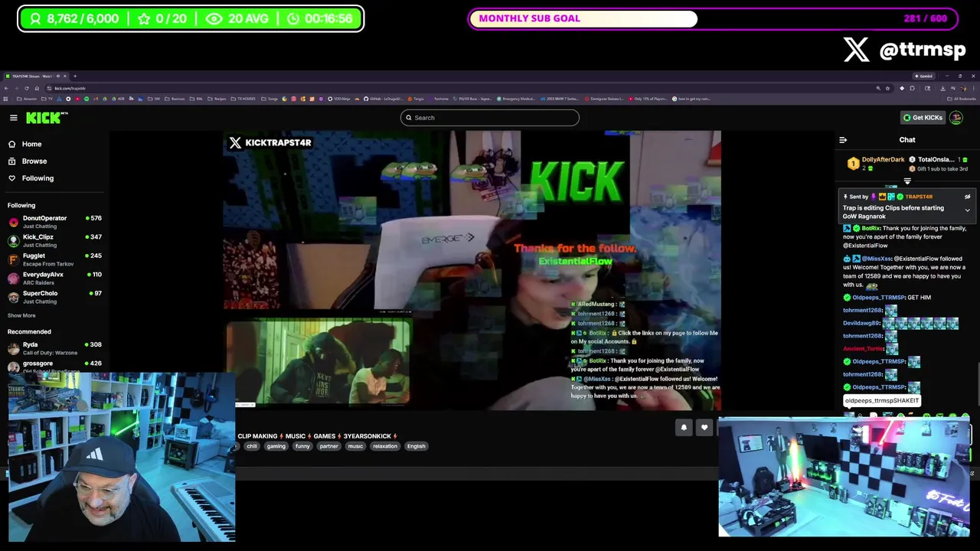Open recommended channel Ryda
Viewport: 980px width, 551px height.
[x=54, y=347]
